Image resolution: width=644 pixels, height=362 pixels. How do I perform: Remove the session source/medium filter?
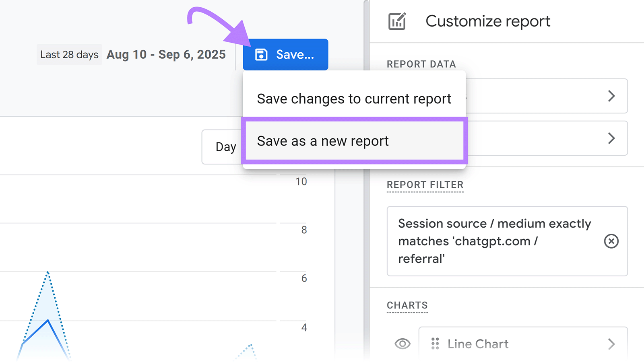coord(611,241)
